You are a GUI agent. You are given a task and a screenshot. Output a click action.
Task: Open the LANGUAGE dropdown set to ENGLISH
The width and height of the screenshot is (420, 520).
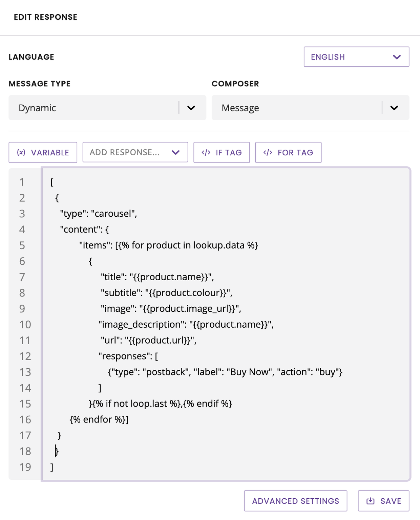pos(356,57)
